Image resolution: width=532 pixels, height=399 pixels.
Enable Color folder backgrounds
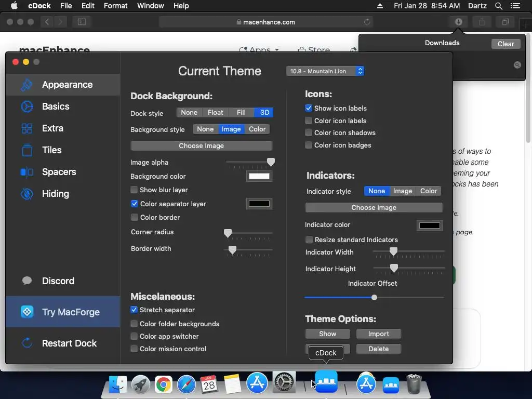(134, 324)
